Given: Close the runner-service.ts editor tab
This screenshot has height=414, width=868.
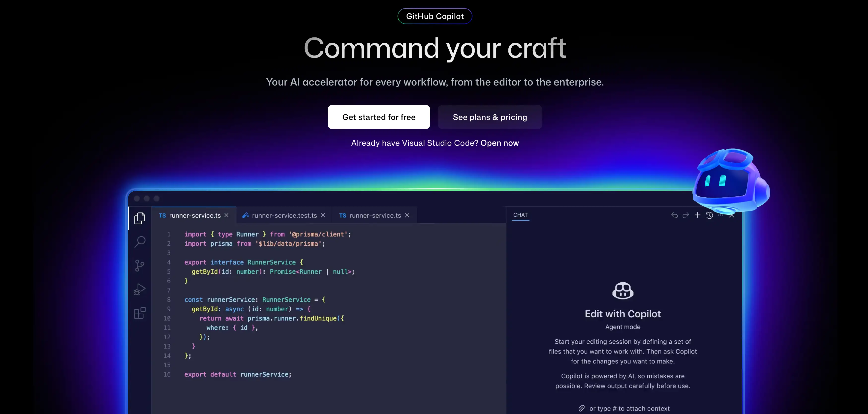Looking at the screenshot, I should [x=227, y=215].
